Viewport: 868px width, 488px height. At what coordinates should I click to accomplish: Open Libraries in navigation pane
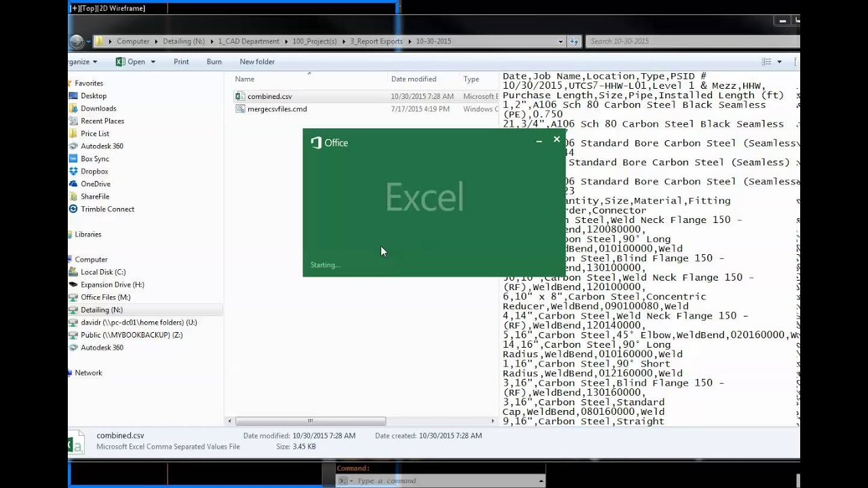(88, 234)
